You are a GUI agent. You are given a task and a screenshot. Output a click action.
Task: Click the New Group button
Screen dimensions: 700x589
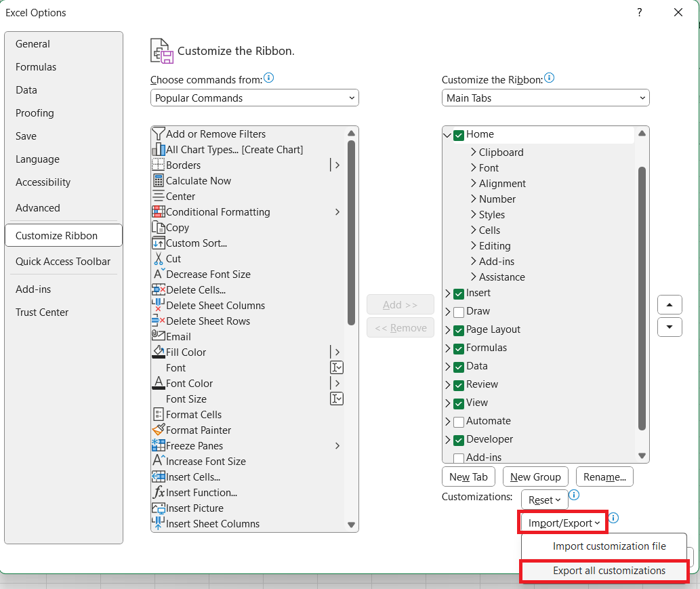click(x=535, y=477)
